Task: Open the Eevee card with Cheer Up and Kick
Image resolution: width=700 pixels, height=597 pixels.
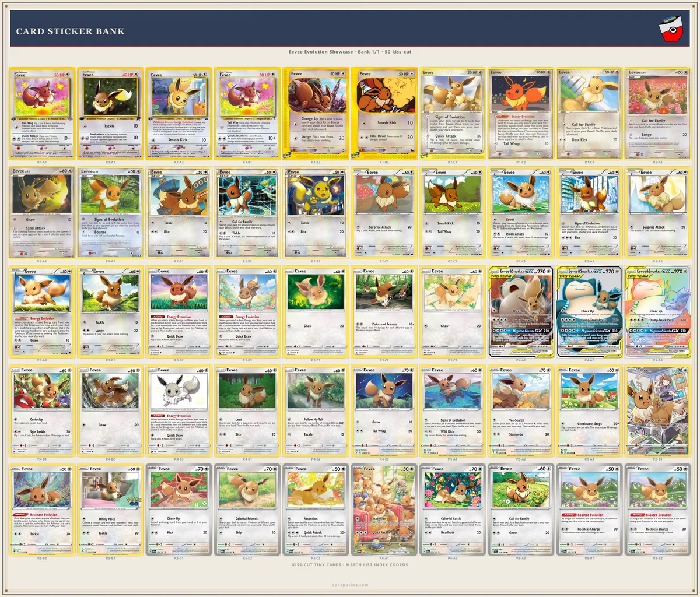Action: pos(179,510)
